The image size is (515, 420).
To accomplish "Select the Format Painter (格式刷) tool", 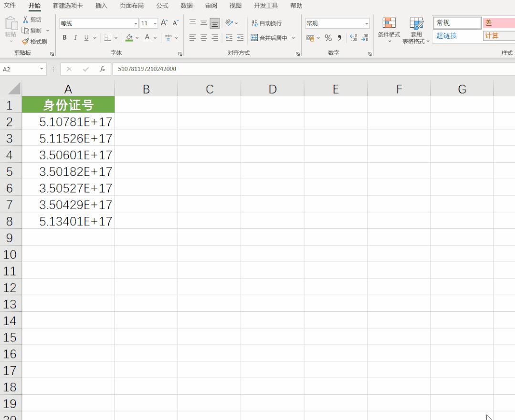I will tap(34, 41).
